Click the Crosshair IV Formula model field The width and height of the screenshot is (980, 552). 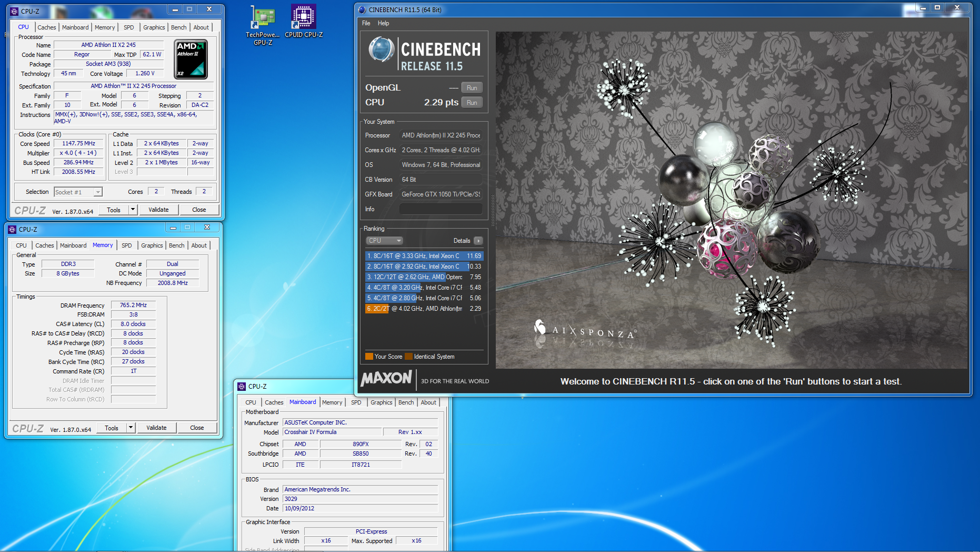[x=332, y=432]
